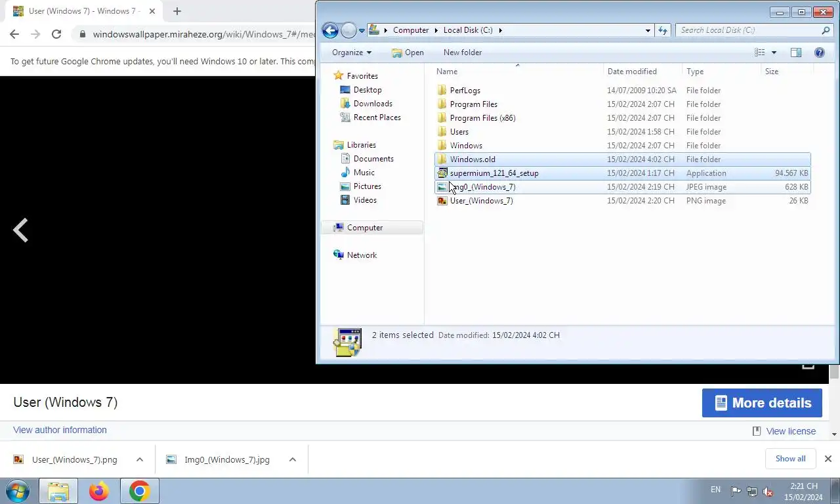Select Network in navigation pane
Screen dimensions: 840x504
point(362,255)
